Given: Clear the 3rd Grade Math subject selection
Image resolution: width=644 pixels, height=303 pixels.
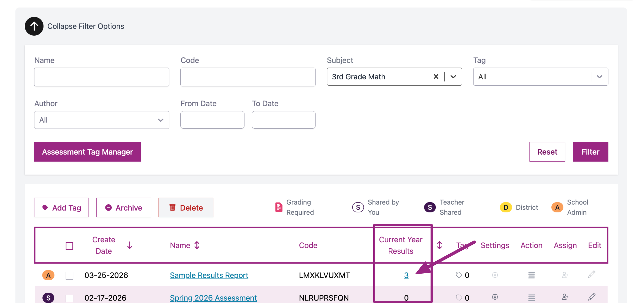Looking at the screenshot, I should tap(436, 77).
